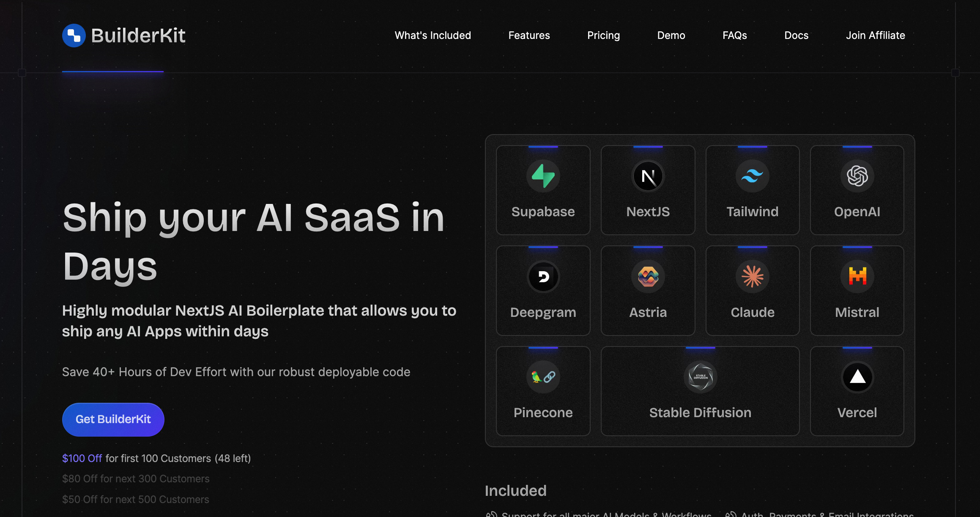Open the Stable Diffusion tile
Image resolution: width=980 pixels, height=517 pixels.
[700, 377]
